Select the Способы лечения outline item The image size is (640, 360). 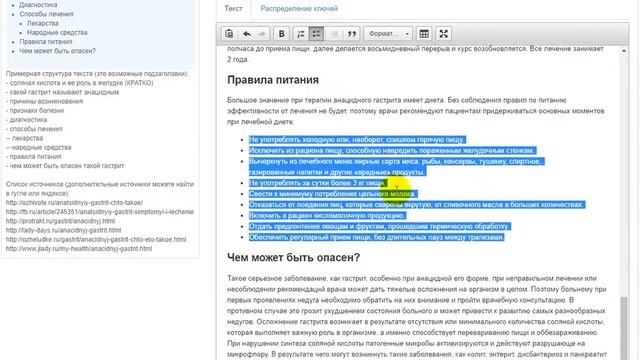coord(47,14)
